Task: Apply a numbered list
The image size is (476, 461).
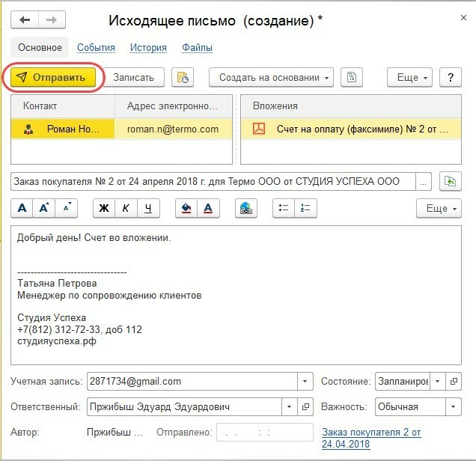Action: (305, 208)
